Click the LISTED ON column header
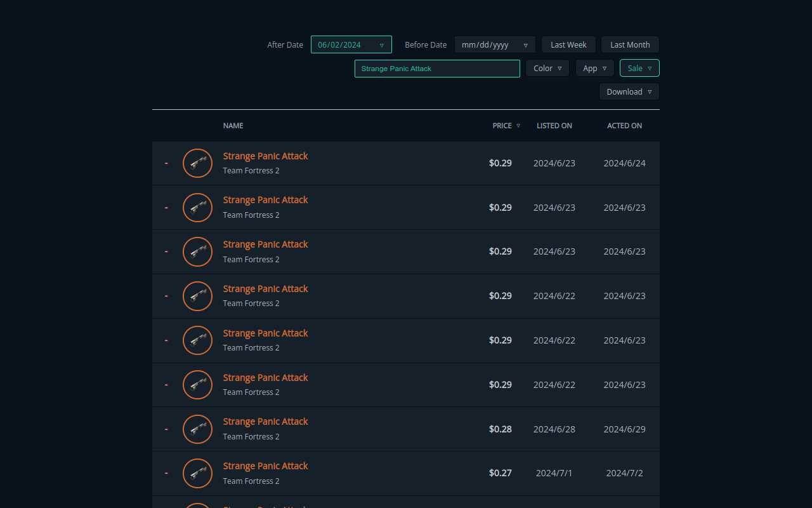The width and height of the screenshot is (812, 508). [554, 125]
